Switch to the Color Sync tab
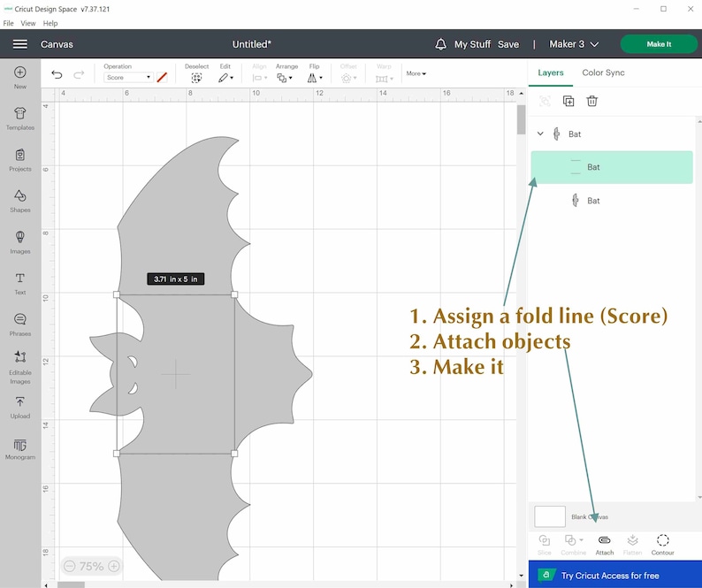Image resolution: width=702 pixels, height=588 pixels. (x=603, y=73)
